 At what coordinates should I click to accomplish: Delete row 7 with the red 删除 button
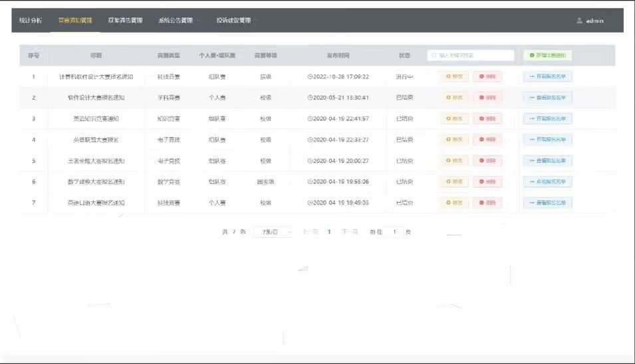pyautogui.click(x=487, y=203)
